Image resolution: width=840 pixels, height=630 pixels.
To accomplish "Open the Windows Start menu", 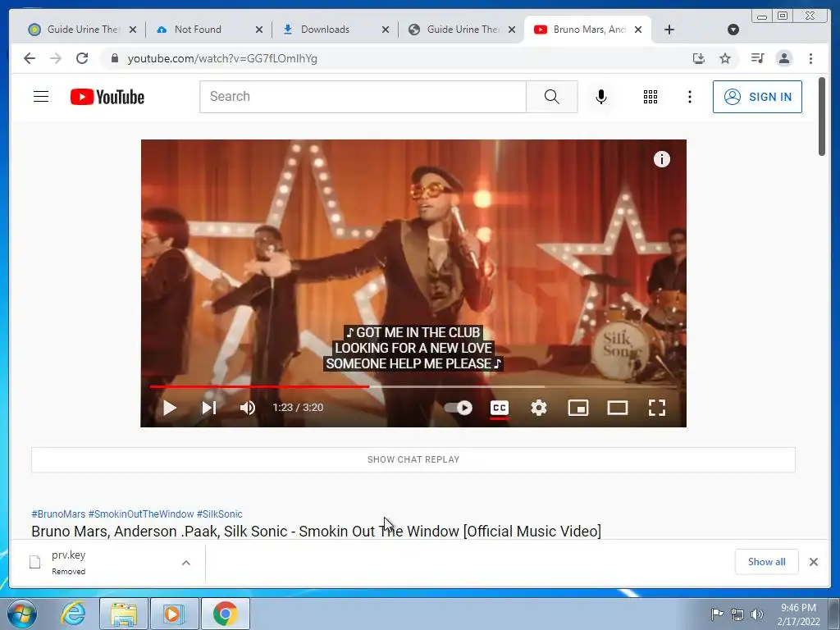I will [22, 614].
